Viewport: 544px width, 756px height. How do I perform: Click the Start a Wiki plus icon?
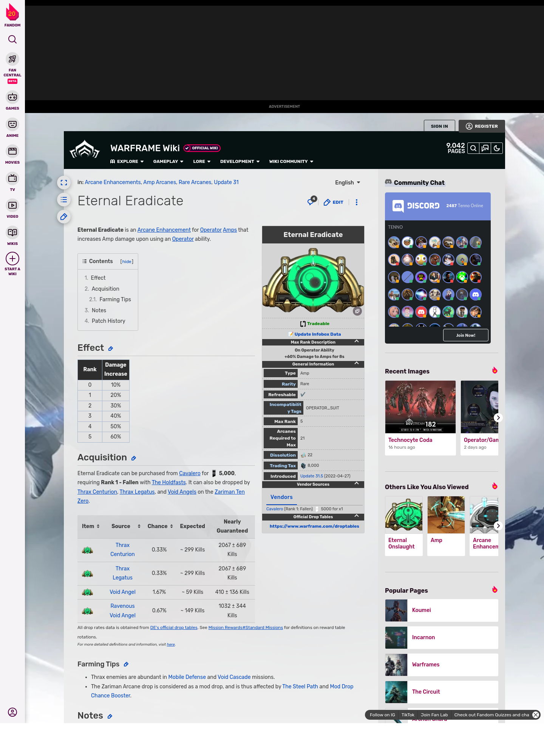click(12, 259)
